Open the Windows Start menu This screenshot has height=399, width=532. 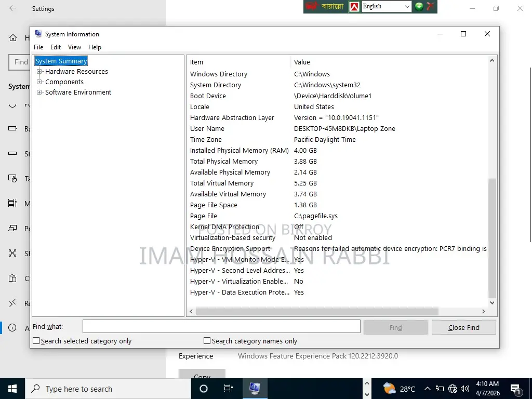click(12, 389)
